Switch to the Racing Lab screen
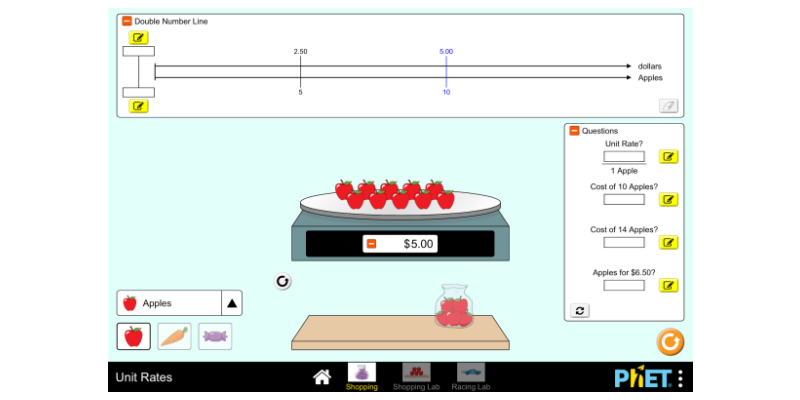 pos(470,376)
